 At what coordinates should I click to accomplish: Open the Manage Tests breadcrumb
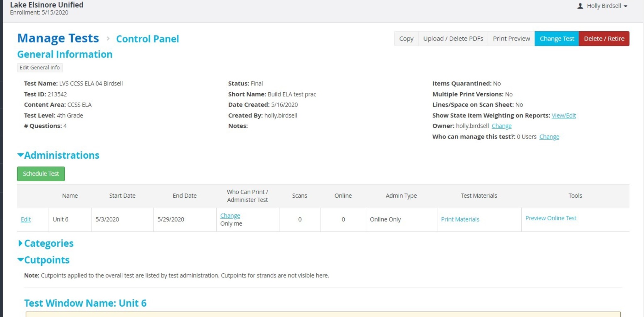pos(58,38)
